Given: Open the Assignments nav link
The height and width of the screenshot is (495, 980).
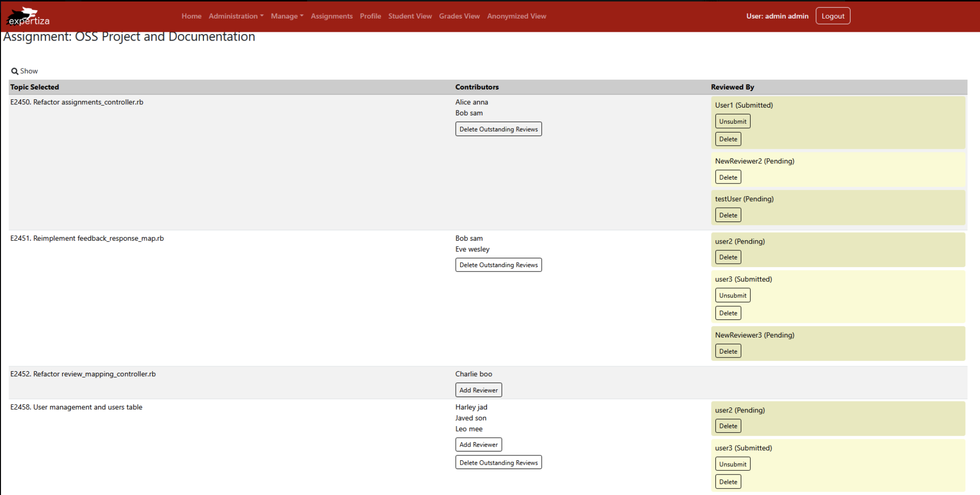Looking at the screenshot, I should point(332,16).
